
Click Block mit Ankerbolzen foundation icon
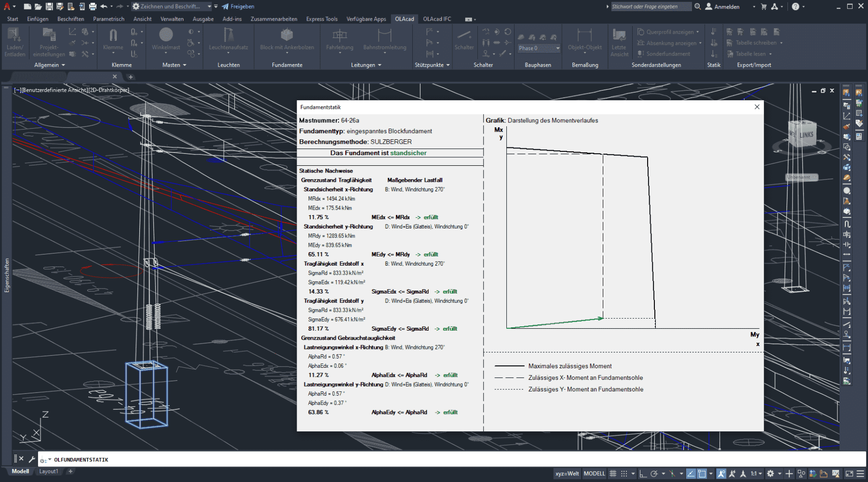pos(287,39)
